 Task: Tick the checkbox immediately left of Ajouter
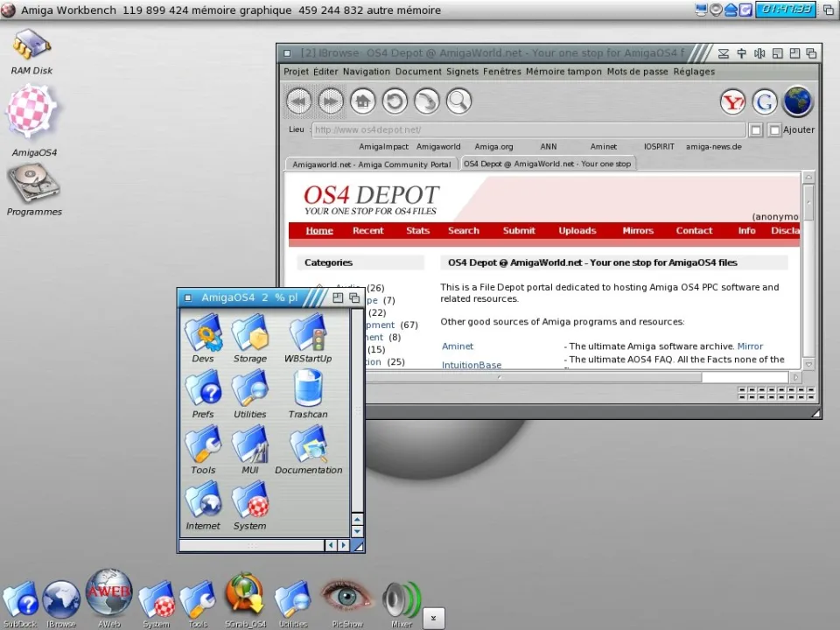pos(774,130)
